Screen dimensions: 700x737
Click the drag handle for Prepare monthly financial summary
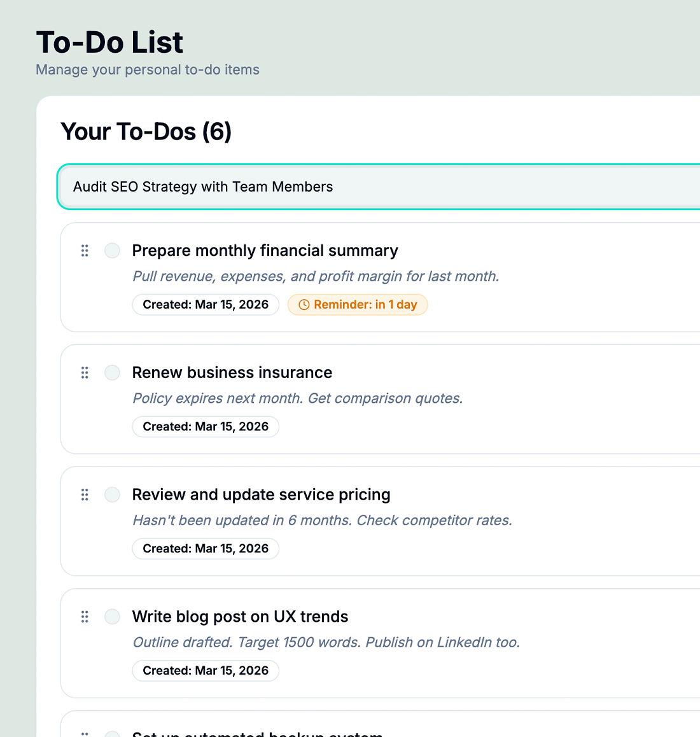tap(85, 251)
